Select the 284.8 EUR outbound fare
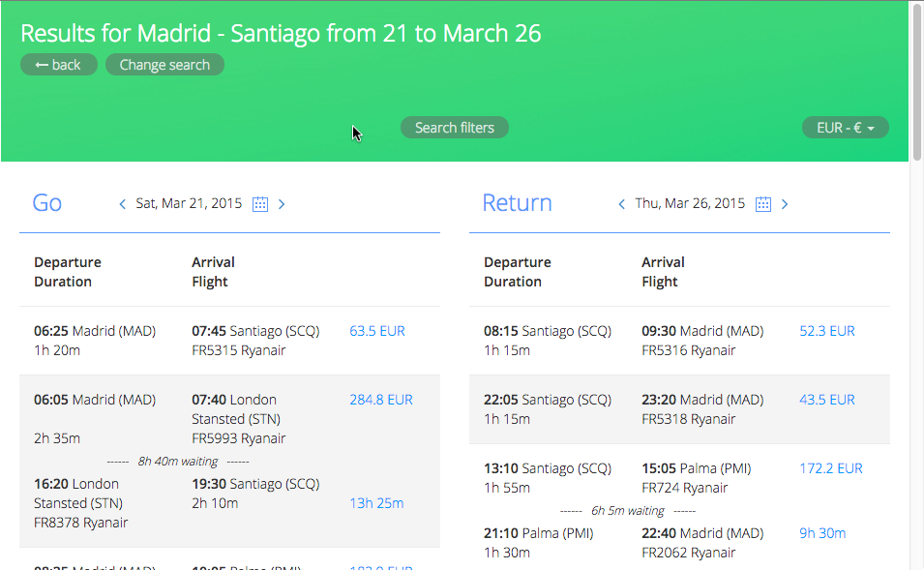Screen dimensions: 924x570 point(381,400)
